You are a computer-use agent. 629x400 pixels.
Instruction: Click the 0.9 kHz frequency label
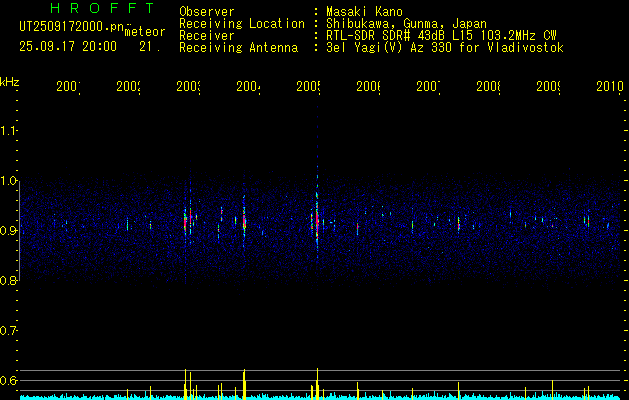pyautogui.click(x=9, y=231)
